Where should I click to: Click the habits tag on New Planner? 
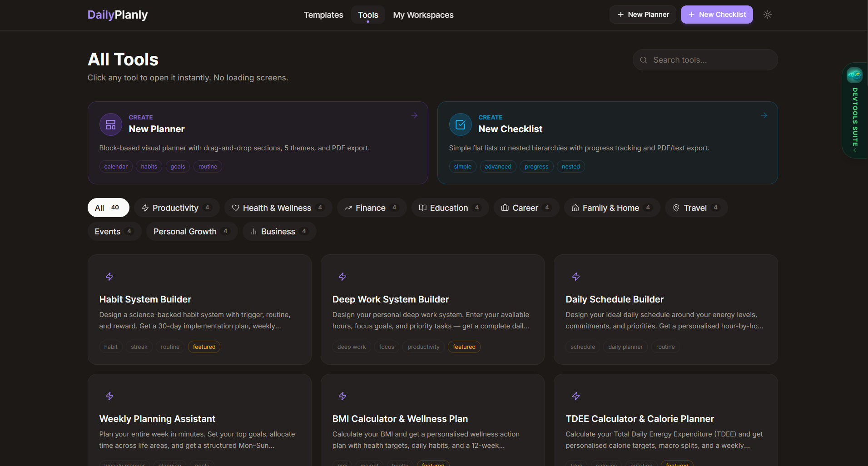(149, 167)
